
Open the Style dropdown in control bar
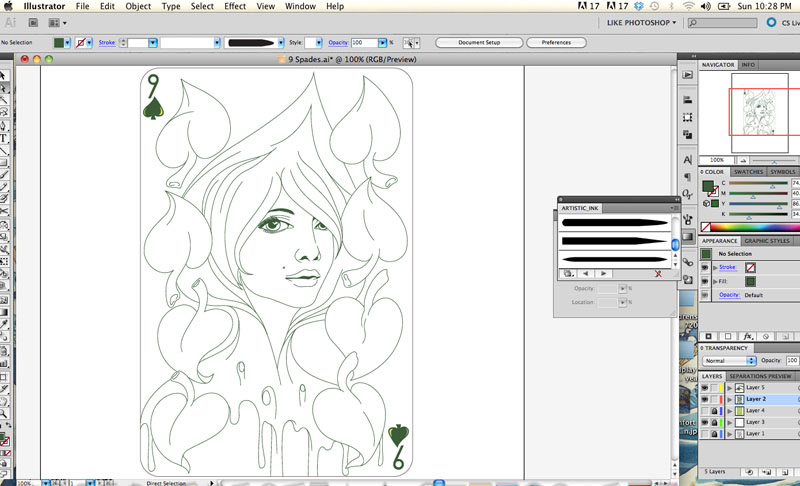(319, 43)
